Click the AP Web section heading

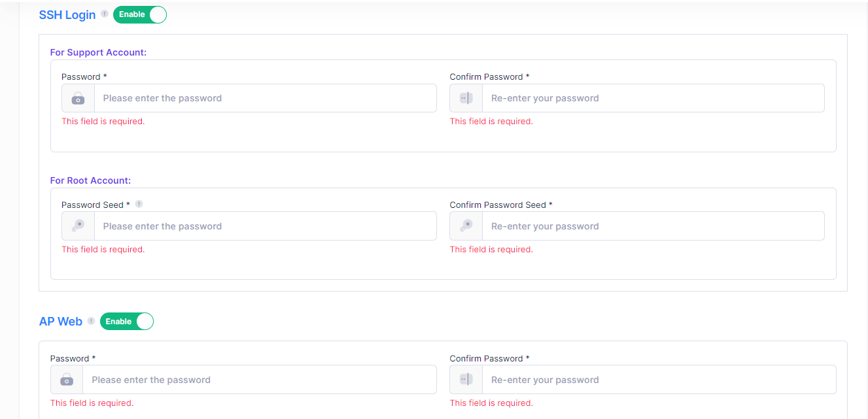(61, 322)
